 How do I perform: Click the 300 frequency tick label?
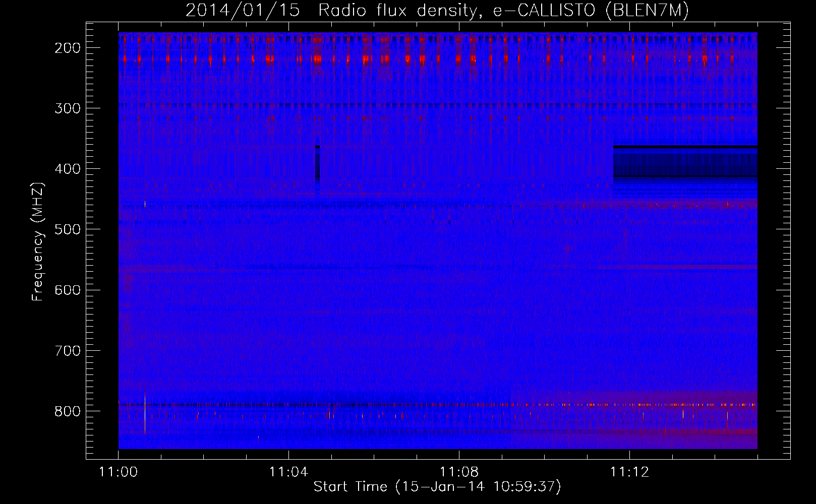[x=68, y=108]
